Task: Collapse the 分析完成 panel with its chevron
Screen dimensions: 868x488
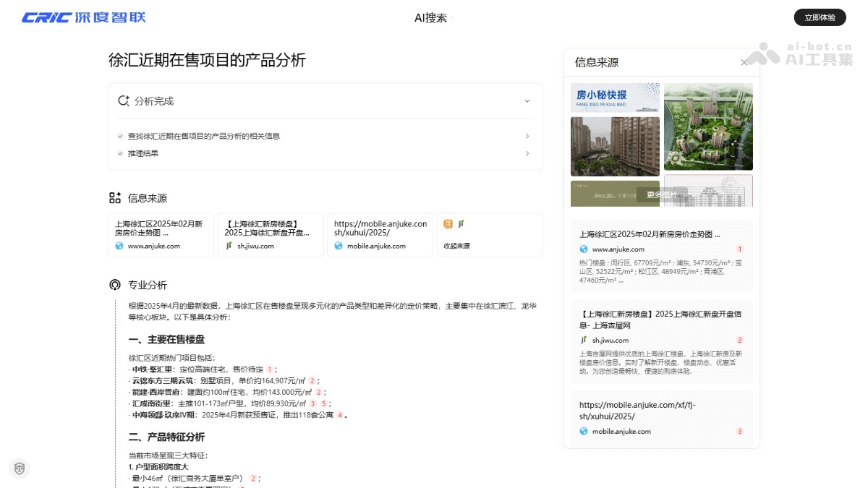Action: click(529, 101)
